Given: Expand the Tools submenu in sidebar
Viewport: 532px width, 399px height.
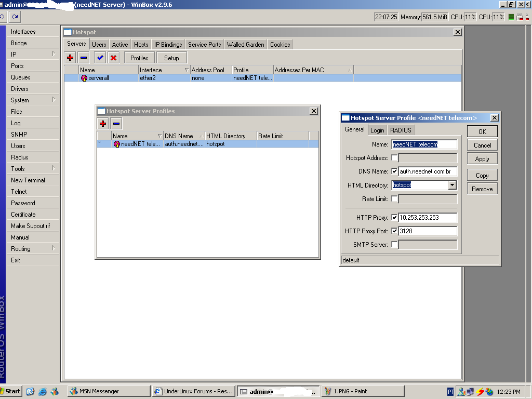Looking at the screenshot, I should (x=54, y=168).
